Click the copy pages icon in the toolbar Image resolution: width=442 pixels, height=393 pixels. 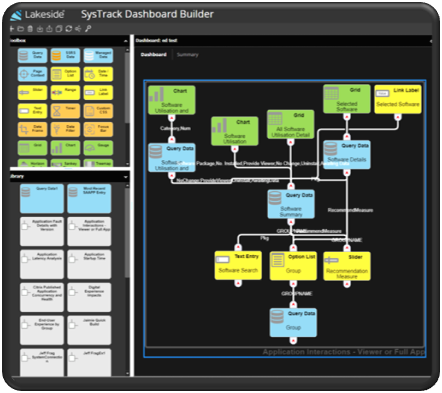tap(59, 29)
